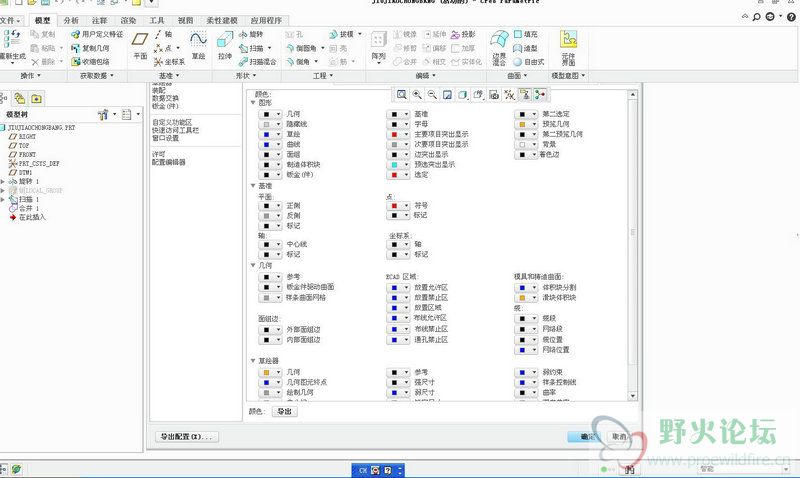Image resolution: width=800 pixels, height=478 pixels.
Task: Click the repaint icon in view toolbar
Action: (447, 94)
